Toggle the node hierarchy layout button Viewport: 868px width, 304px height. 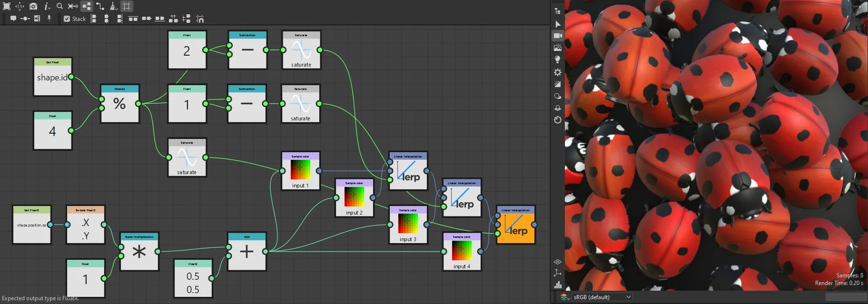(x=87, y=6)
